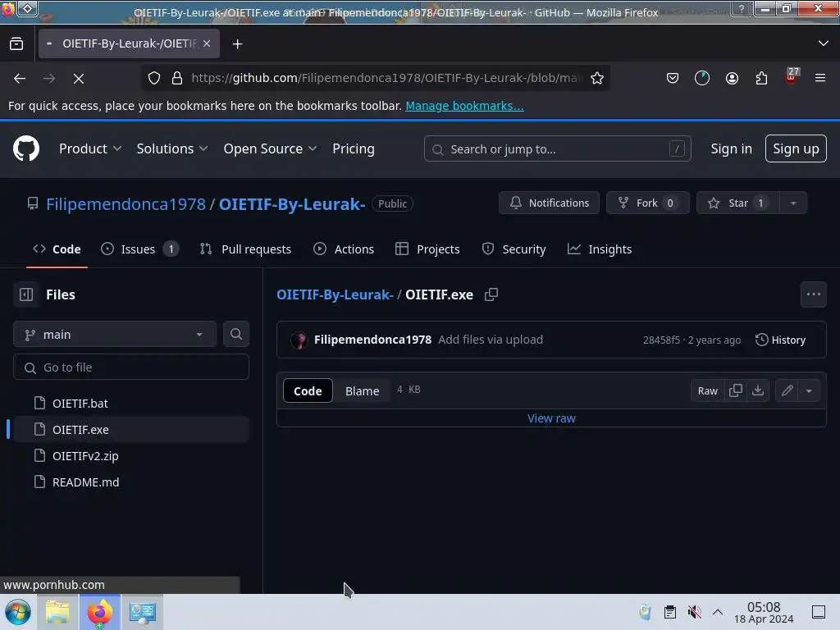840x630 pixels.
Task: Switch to the Projects tab
Action: click(427, 249)
